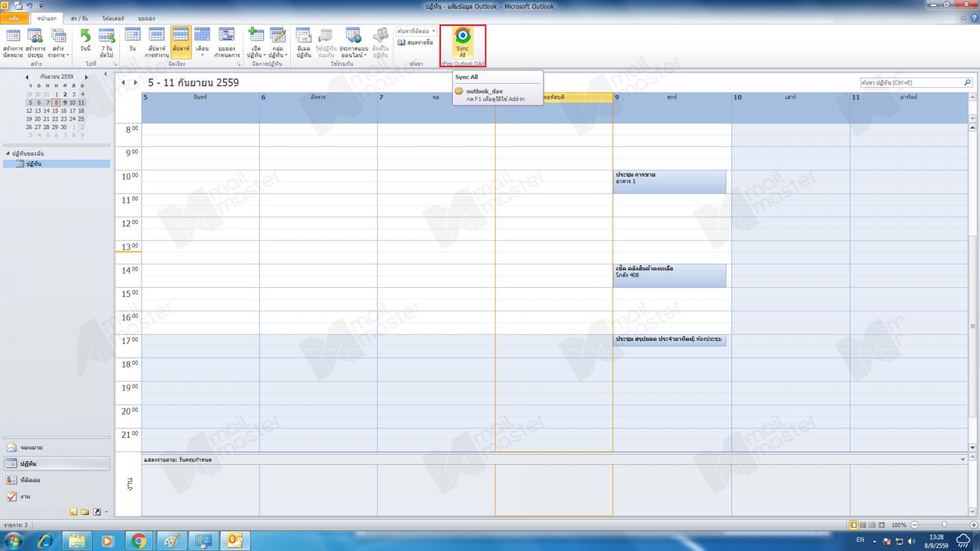Click the Shortcuts icon in navigation pane
980x551 pixels.
point(97,512)
